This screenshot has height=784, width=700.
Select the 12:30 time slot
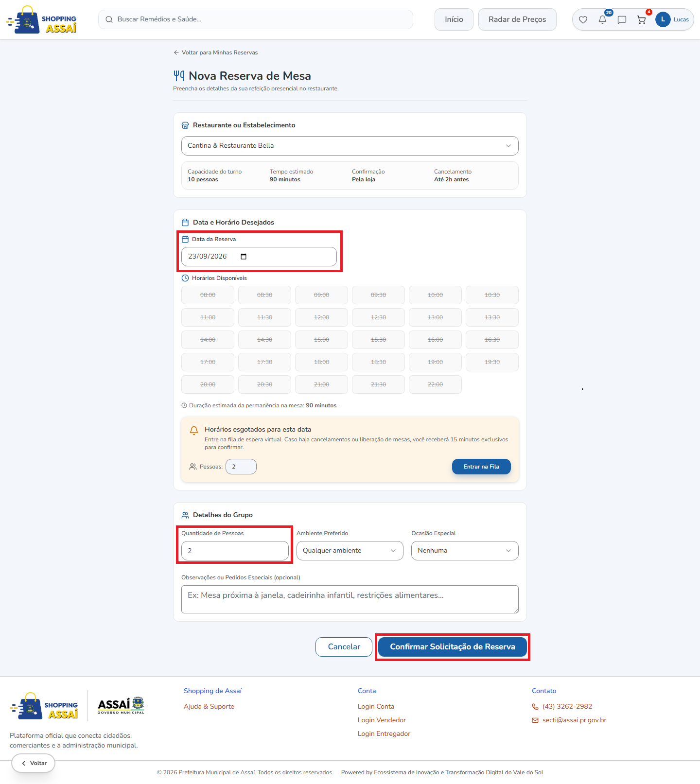pyautogui.click(x=378, y=317)
